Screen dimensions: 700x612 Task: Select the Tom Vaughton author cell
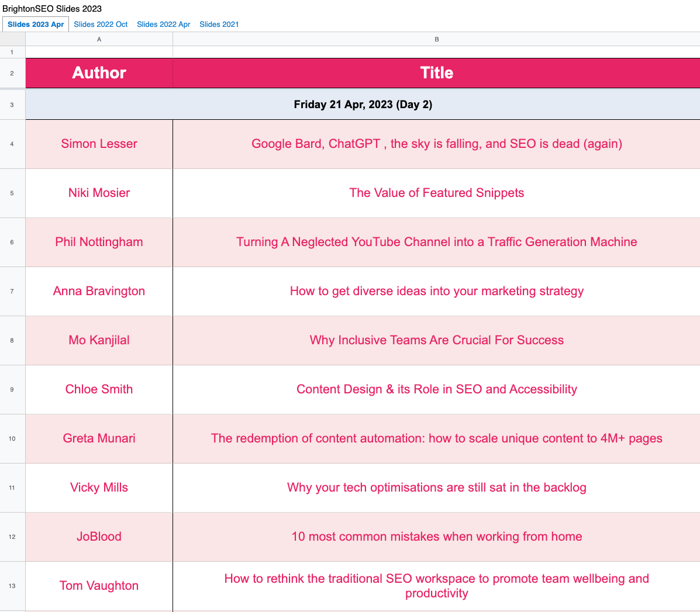(99, 586)
